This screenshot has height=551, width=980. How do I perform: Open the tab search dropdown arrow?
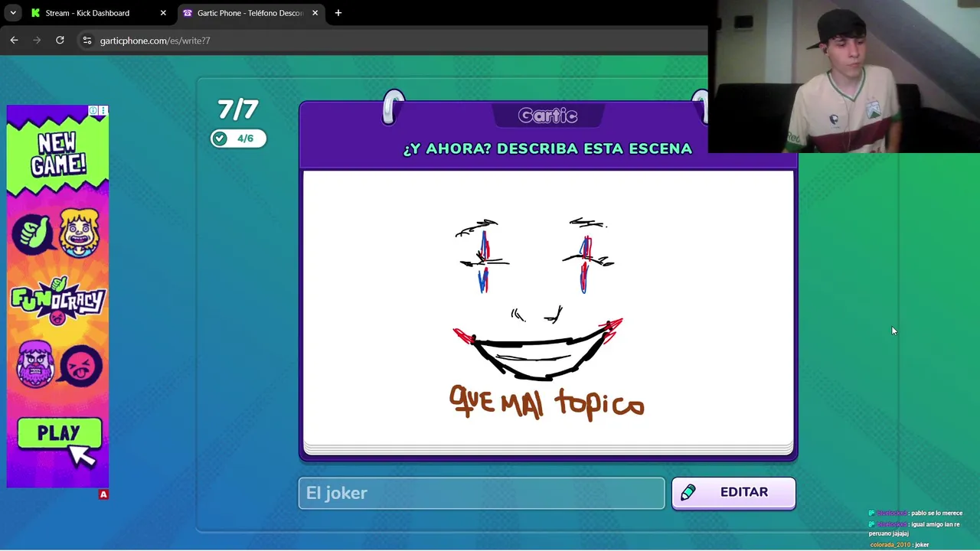pos(13,13)
